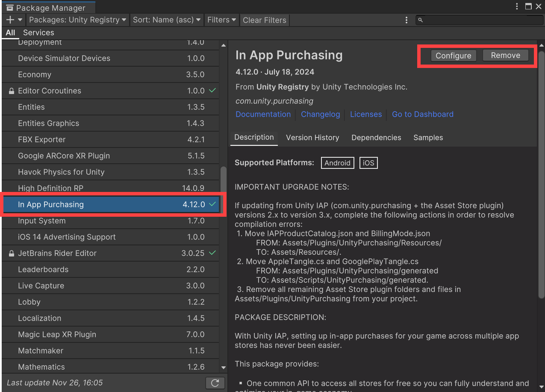This screenshot has height=392, width=545.
Task: Open the Filters dropdown
Action: coord(222,20)
